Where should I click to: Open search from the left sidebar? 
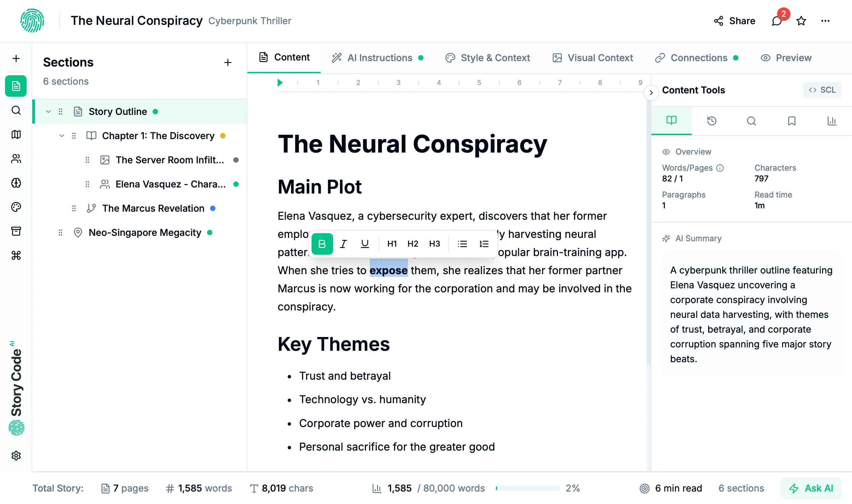click(16, 111)
